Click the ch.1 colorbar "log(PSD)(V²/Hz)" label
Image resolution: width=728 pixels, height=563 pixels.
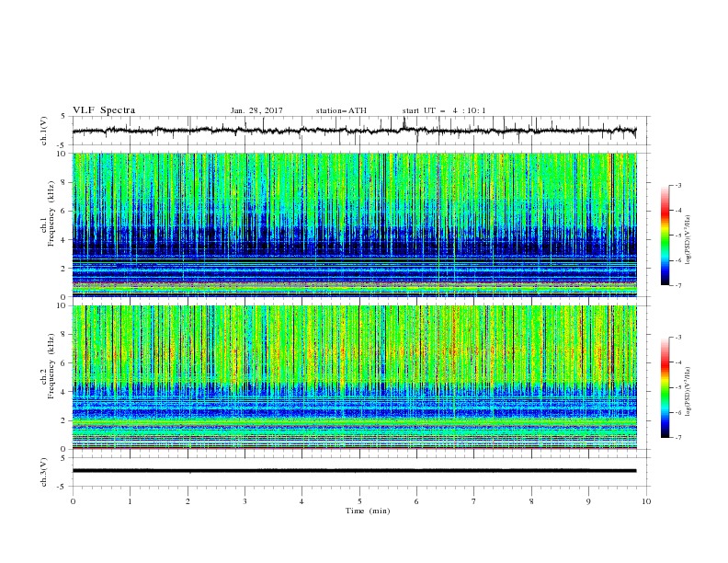coord(688,240)
